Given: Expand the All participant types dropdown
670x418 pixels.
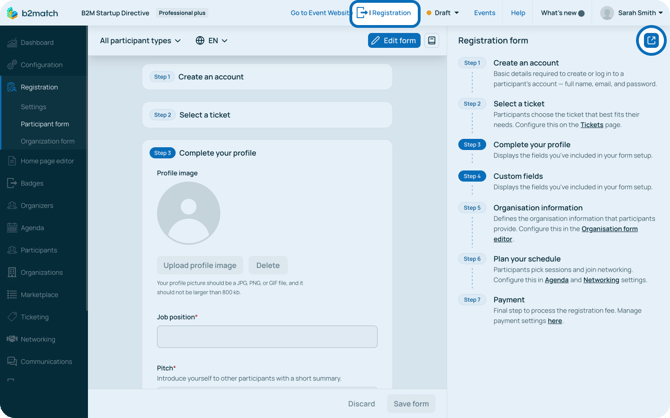Looking at the screenshot, I should point(140,41).
